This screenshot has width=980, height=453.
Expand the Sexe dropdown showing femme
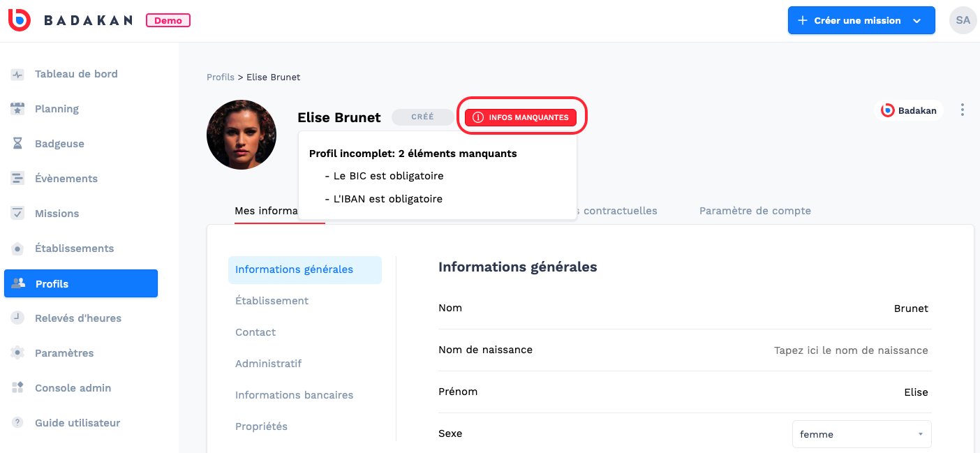(x=861, y=434)
